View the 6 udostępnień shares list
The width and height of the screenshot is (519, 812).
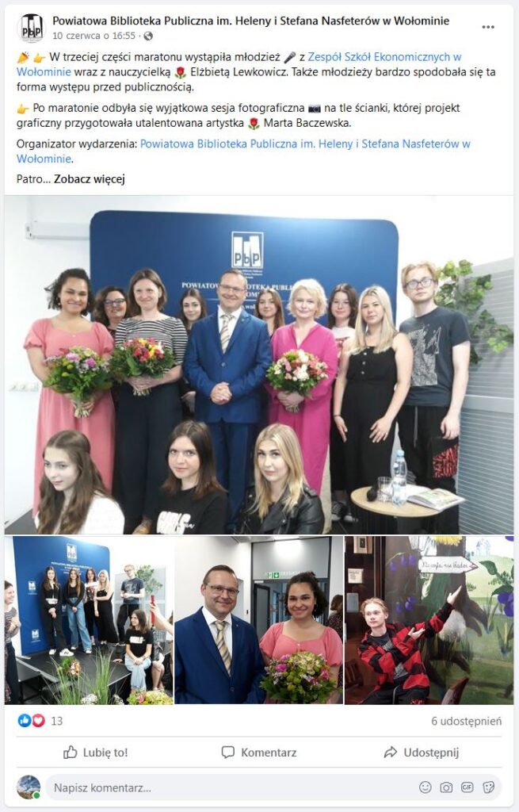point(466,721)
